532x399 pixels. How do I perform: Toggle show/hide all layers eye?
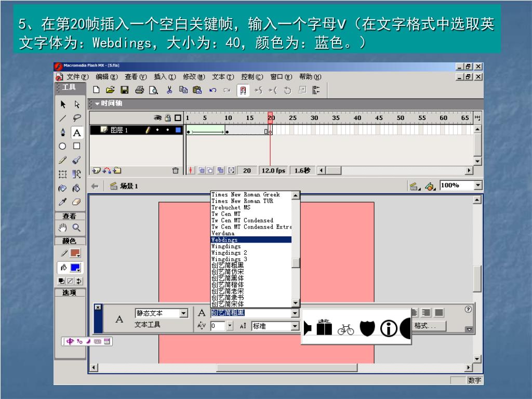point(157,118)
